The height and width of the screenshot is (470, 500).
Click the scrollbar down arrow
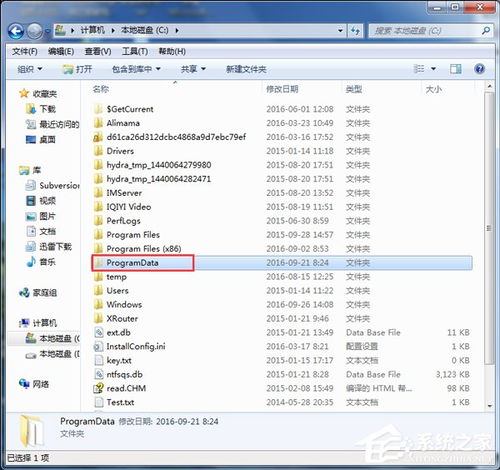click(x=489, y=406)
